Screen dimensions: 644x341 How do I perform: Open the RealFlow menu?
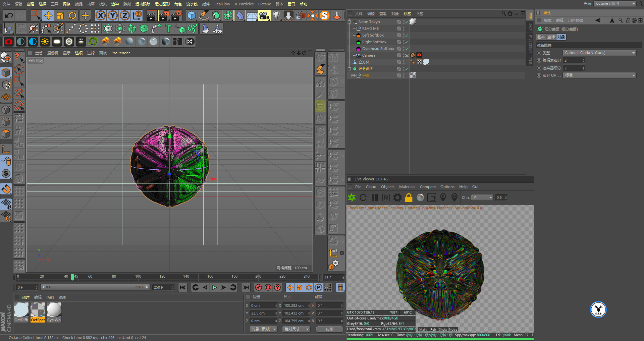(x=222, y=4)
